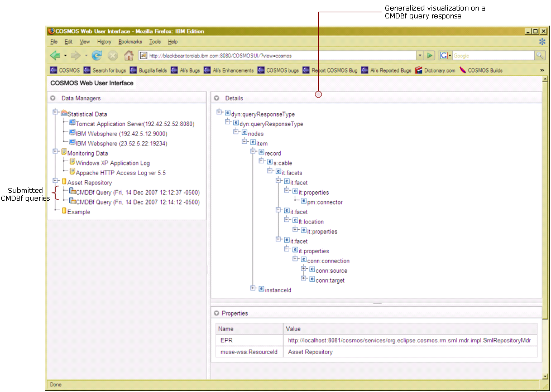Click the Tomcat Application Server icon
551x392 pixels.
coord(73,123)
